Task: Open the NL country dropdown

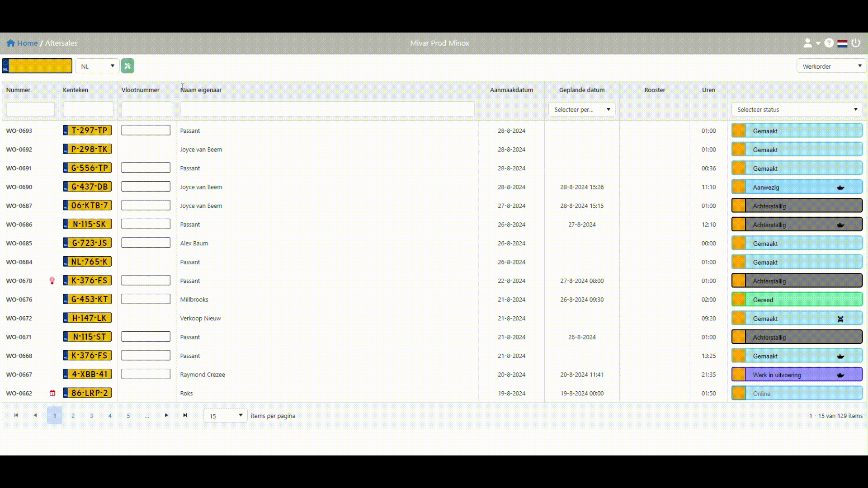Action: [97, 66]
